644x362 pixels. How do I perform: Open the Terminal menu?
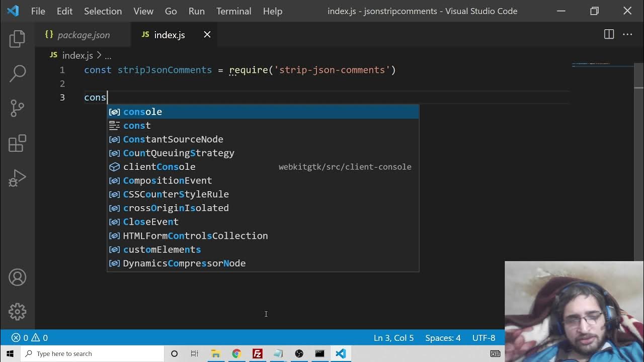pos(233,11)
